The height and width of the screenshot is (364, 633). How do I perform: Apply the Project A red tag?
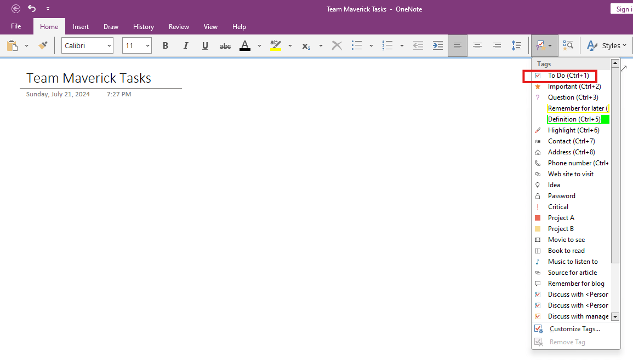[x=571, y=218]
